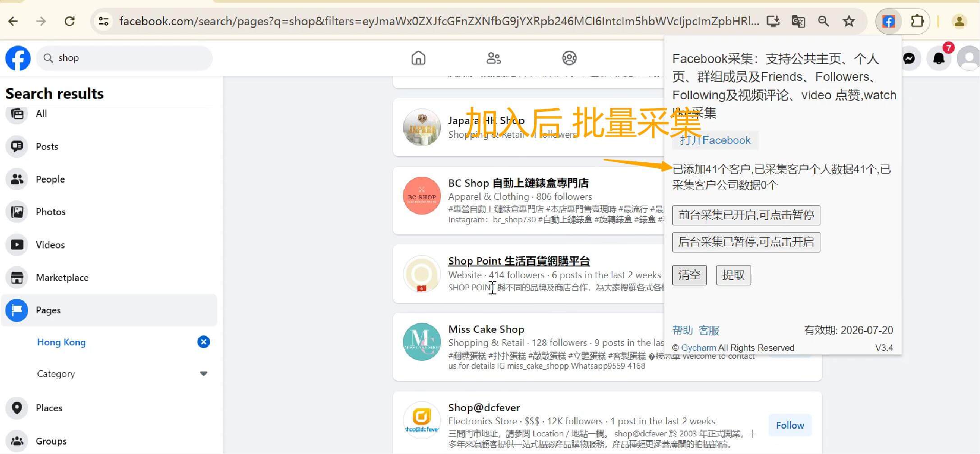Open the Chrome profile avatar
This screenshot has width=980, height=454.
click(959, 21)
